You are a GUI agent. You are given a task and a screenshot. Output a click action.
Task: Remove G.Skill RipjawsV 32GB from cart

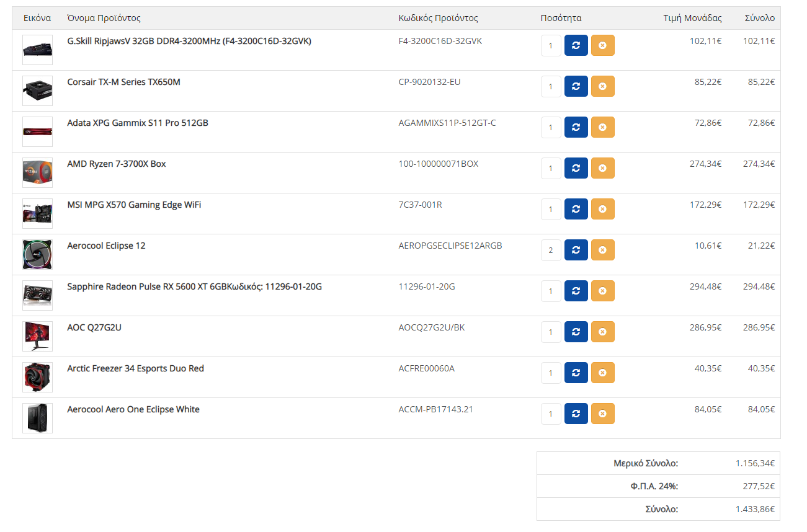coord(603,45)
